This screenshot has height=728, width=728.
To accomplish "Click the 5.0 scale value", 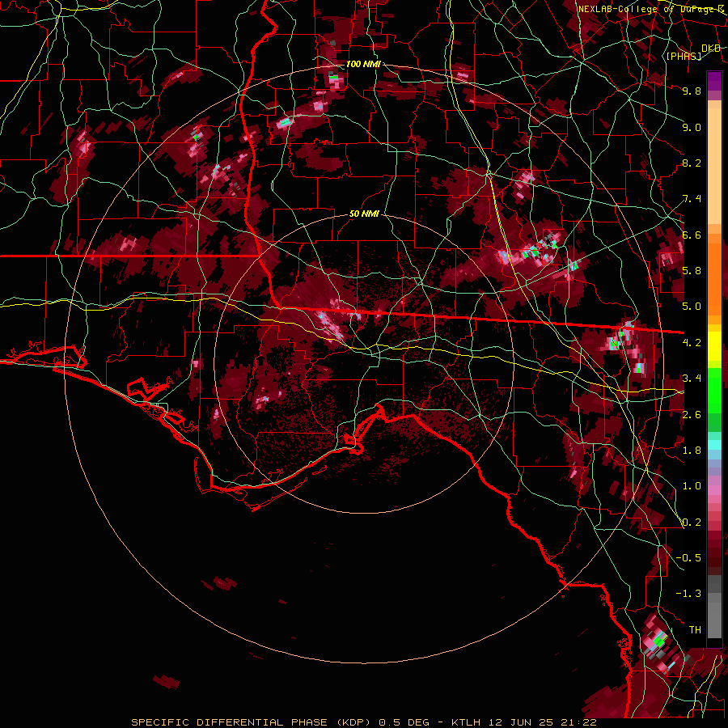I will [x=692, y=307].
